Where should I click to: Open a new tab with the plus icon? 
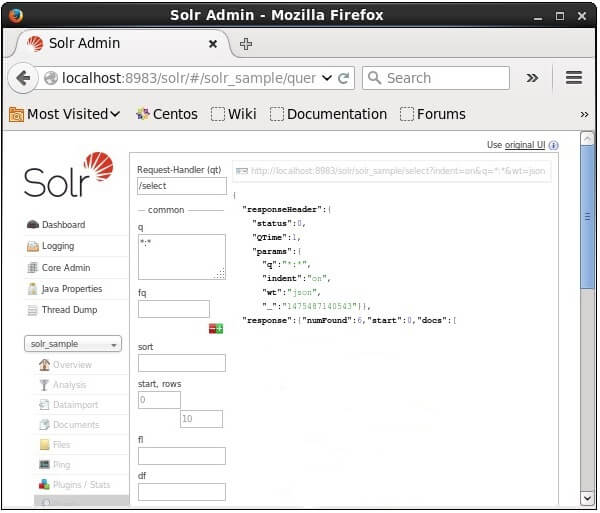tap(246, 44)
